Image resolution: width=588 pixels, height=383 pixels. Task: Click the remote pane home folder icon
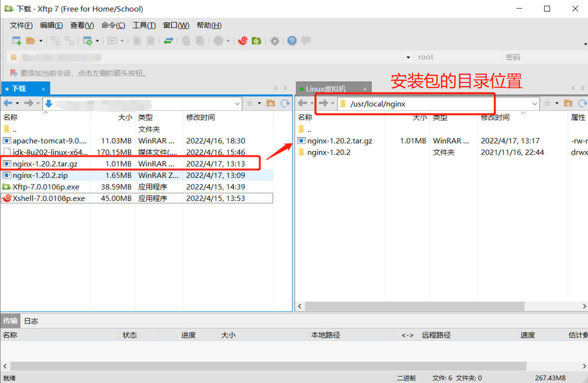tap(568, 103)
